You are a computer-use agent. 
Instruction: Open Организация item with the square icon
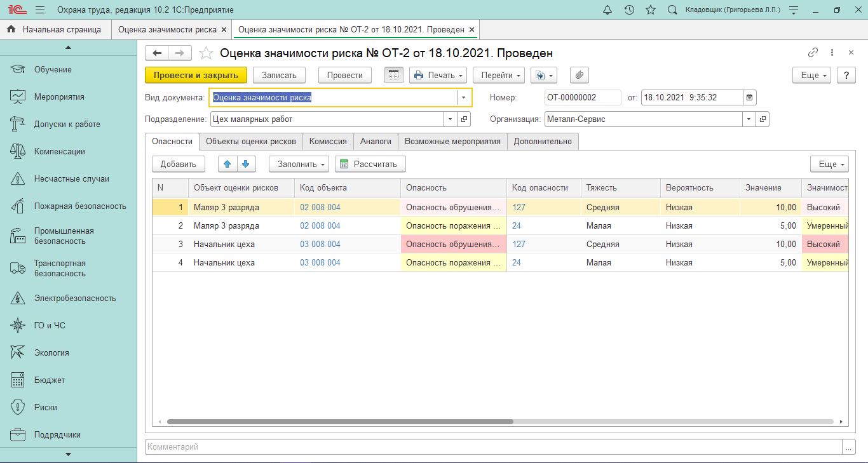click(763, 119)
